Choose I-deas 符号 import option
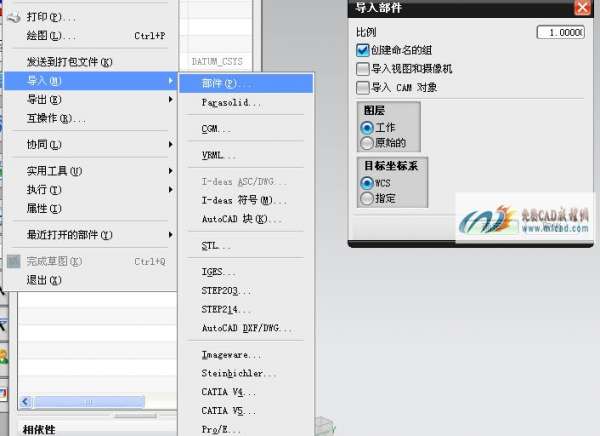This screenshot has width=600, height=436. [246, 200]
